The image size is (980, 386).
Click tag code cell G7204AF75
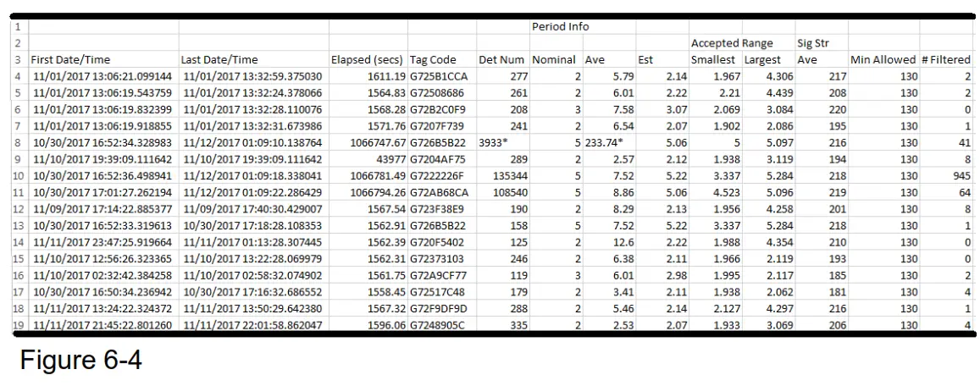click(442, 158)
